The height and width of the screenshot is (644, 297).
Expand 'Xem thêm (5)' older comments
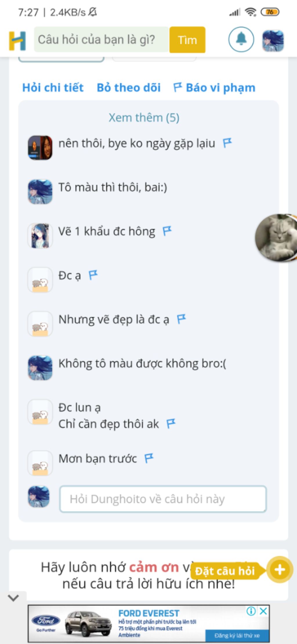144,118
